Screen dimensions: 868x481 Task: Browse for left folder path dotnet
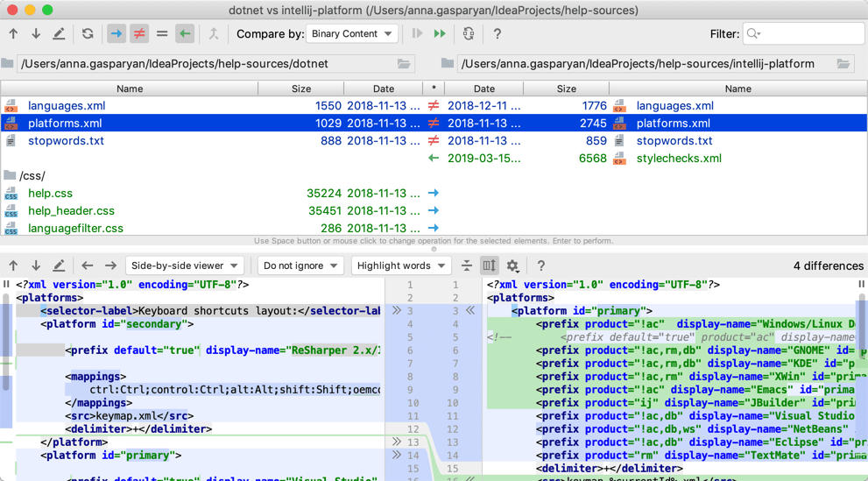coord(404,64)
